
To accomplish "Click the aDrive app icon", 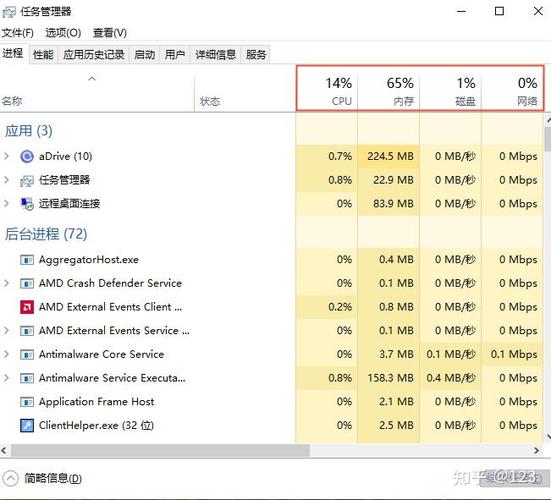I will [27, 156].
